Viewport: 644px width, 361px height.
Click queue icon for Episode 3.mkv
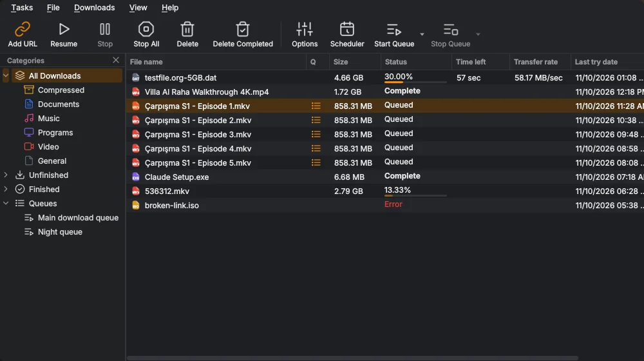(x=316, y=135)
